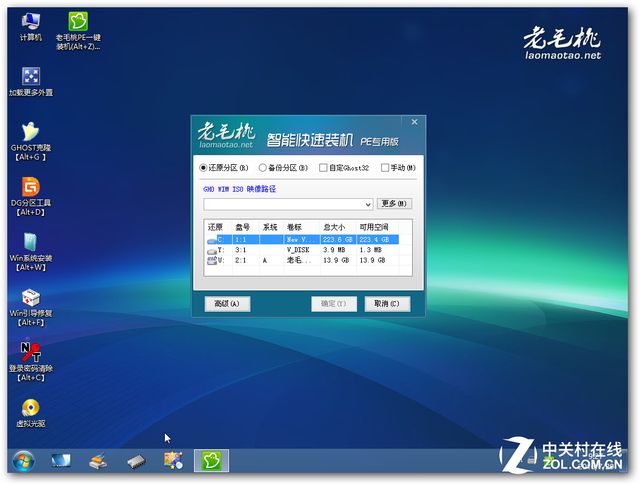The width and height of the screenshot is (640, 485).
Task: Click the 更多 (M) button
Action: (x=394, y=204)
